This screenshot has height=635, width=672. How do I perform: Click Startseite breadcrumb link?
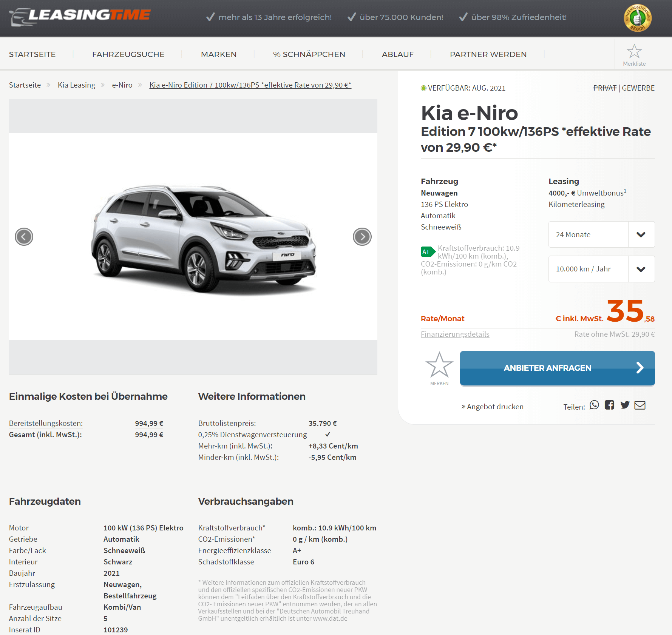tap(25, 85)
